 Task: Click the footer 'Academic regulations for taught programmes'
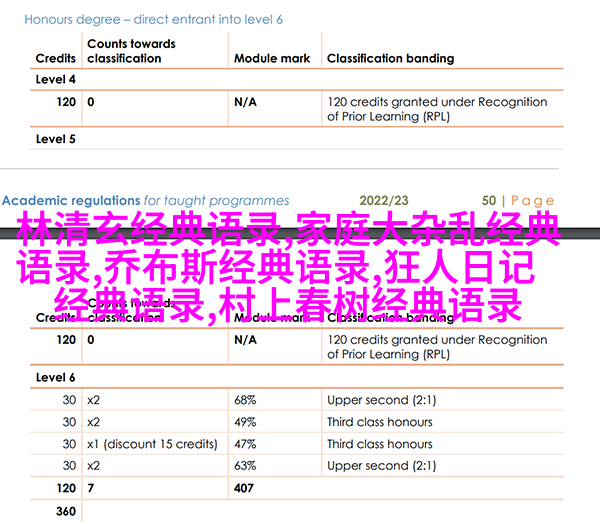[x=146, y=201]
